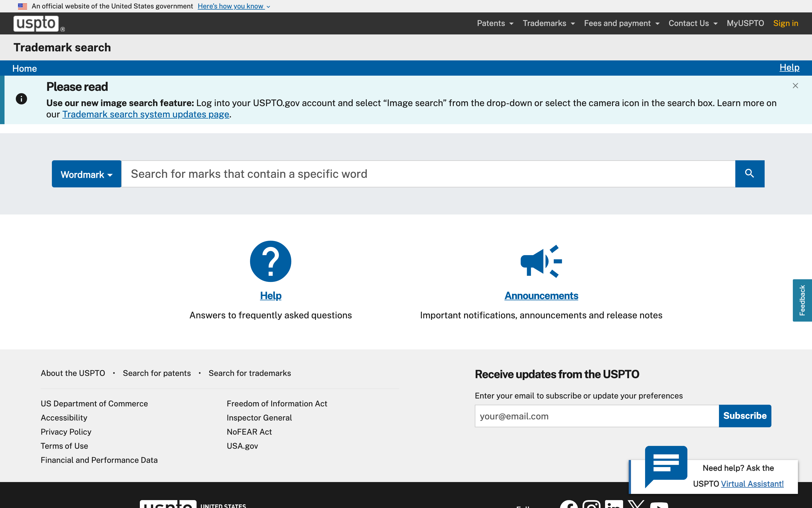Dismiss the Please read notice
Image resolution: width=812 pixels, height=508 pixels.
(x=795, y=86)
